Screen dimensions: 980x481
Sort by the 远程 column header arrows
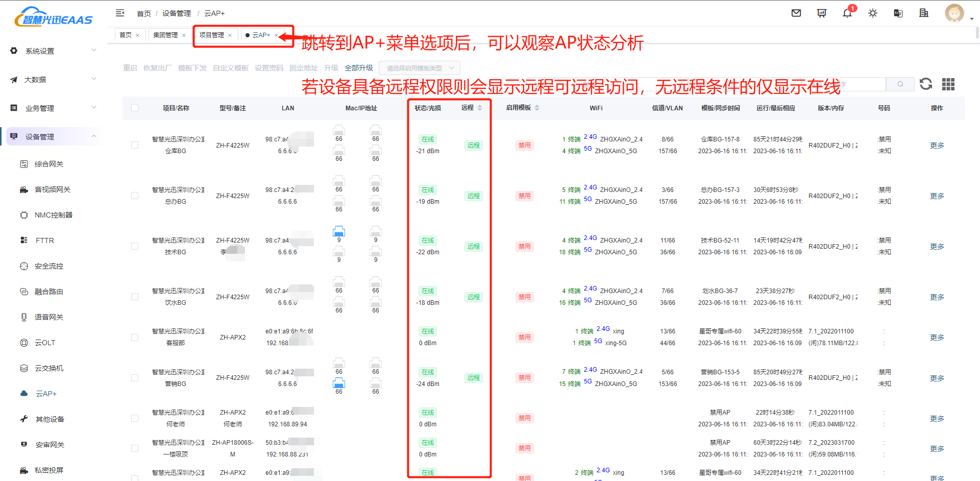[480, 108]
